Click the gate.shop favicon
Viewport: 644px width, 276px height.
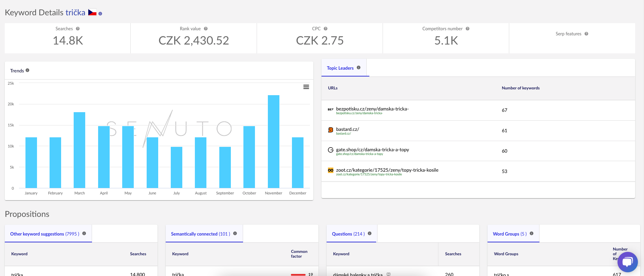pyautogui.click(x=331, y=150)
